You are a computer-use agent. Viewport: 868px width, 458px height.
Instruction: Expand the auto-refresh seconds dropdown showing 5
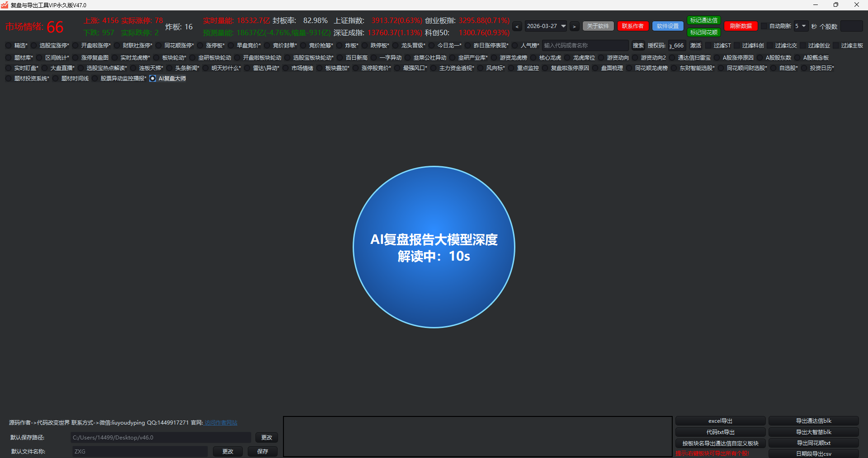point(803,26)
